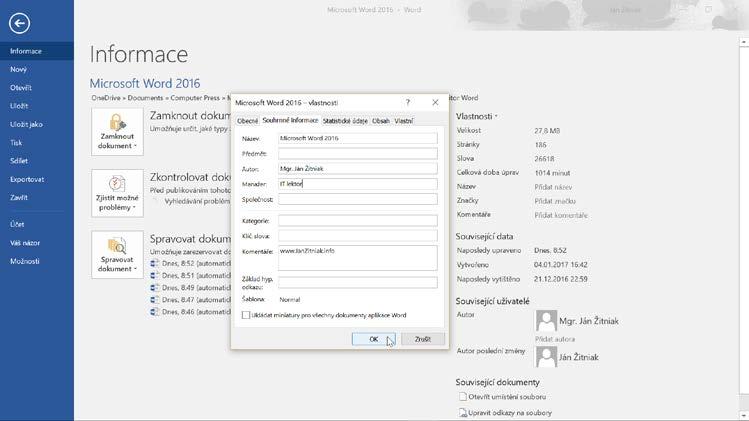Cancel the dialog with Zrušit
Screen dimensions: 749x421
pyautogui.click(x=423, y=339)
